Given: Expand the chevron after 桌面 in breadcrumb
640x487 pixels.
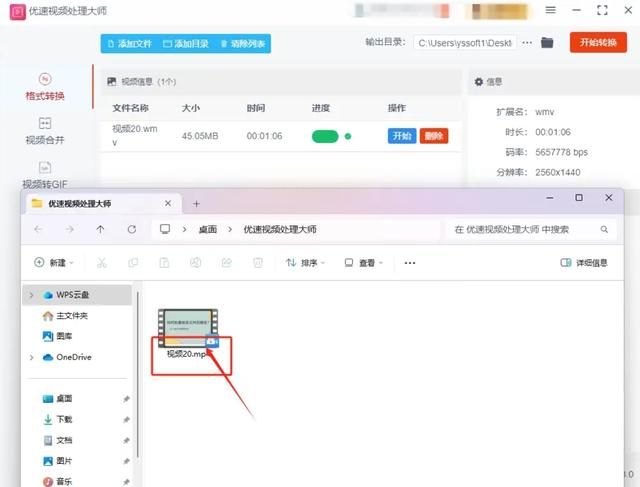Looking at the screenshot, I should (230, 229).
